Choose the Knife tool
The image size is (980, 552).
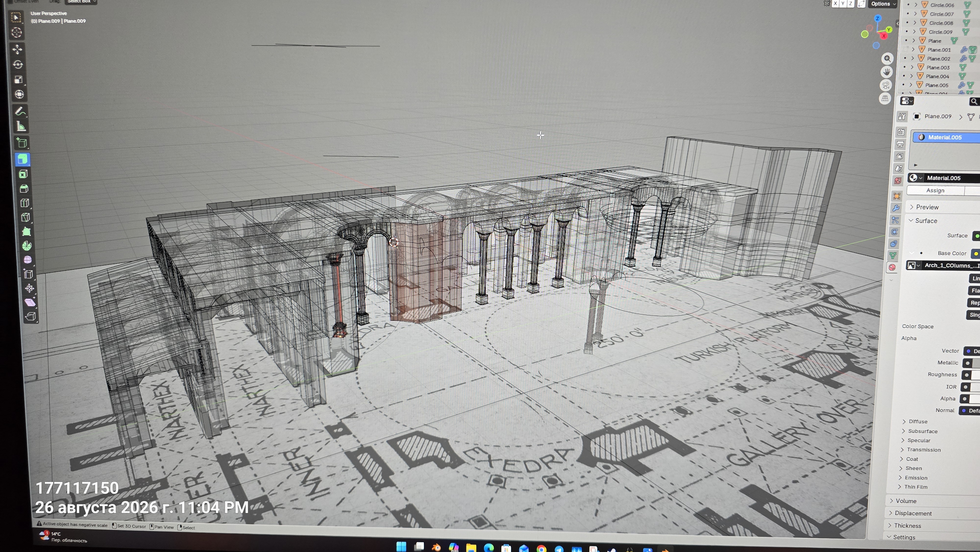tap(26, 217)
